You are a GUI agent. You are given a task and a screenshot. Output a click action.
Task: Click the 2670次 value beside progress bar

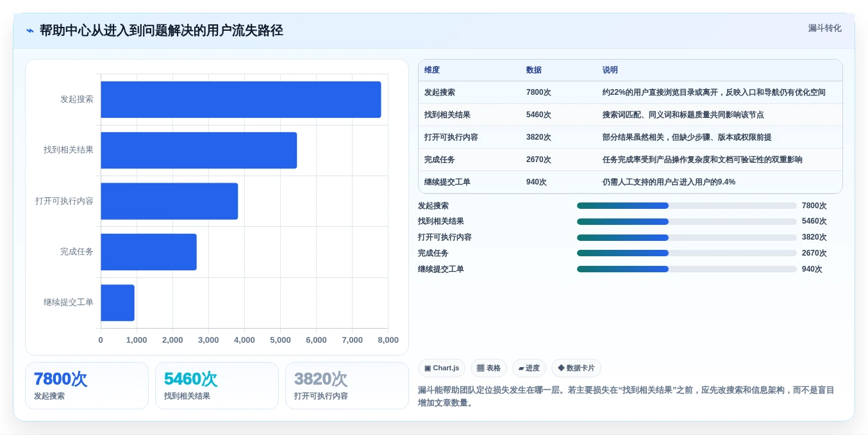814,253
